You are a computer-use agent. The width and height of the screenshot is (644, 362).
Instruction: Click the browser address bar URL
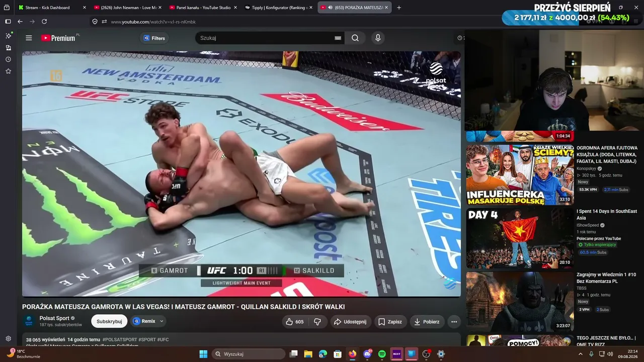[153, 22]
